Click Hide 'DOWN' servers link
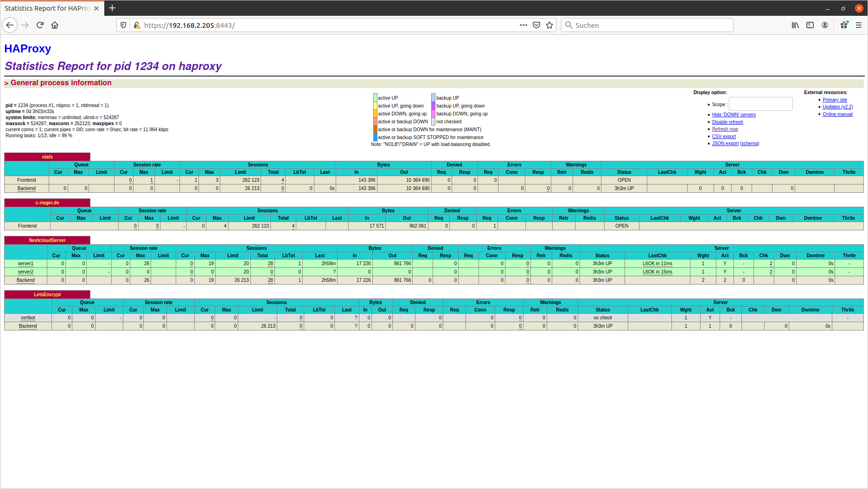Screen dimensions: 868x489 click(734, 114)
